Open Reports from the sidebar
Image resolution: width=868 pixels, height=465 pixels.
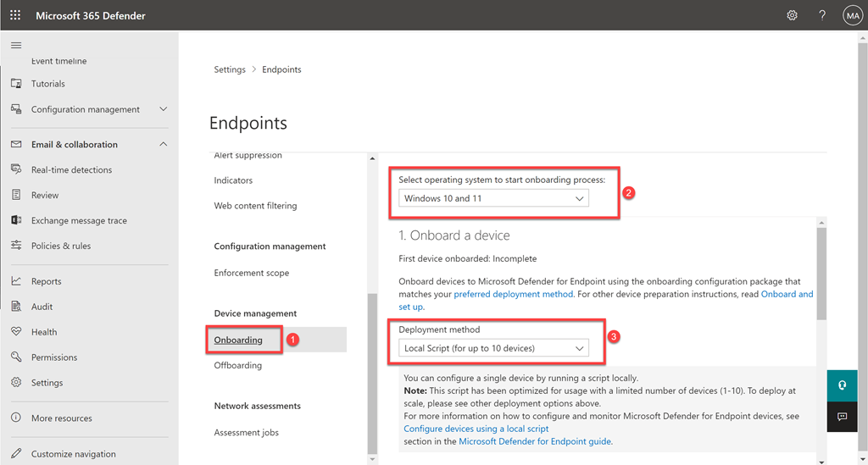(46, 281)
